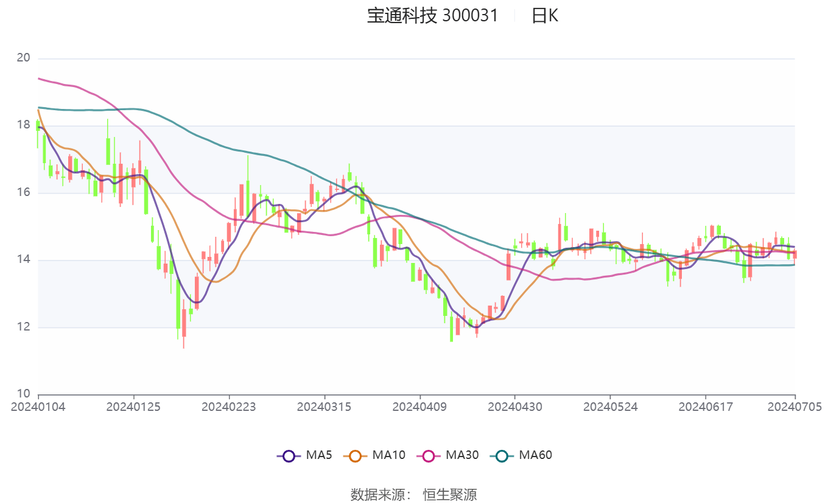Click the 日K label in title
The width and height of the screenshot is (828, 504).
click(544, 16)
